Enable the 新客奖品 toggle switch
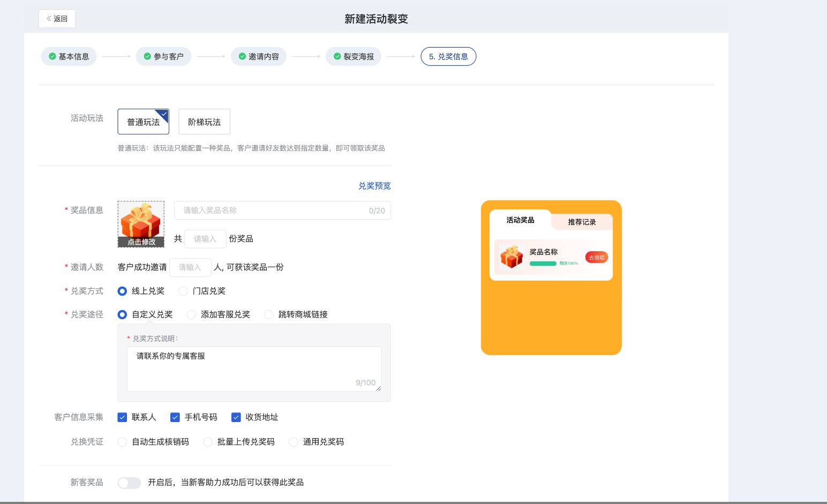This screenshot has height=504, width=827. coord(129,483)
